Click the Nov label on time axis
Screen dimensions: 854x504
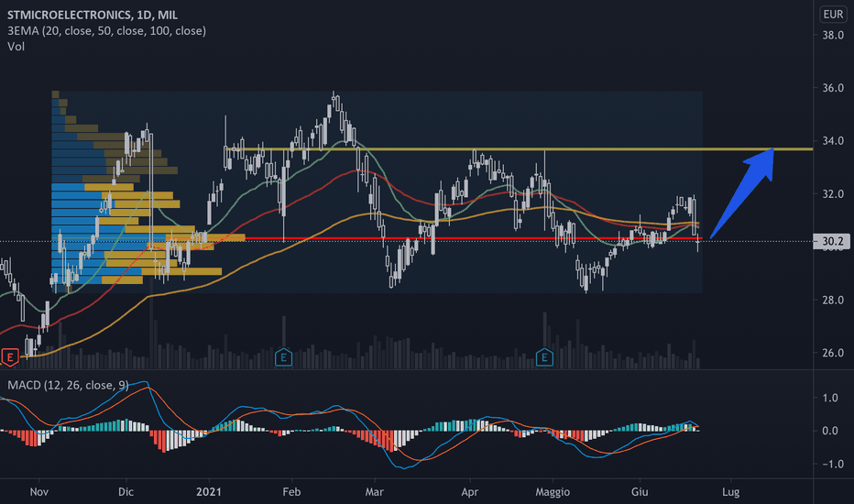pos(39,492)
